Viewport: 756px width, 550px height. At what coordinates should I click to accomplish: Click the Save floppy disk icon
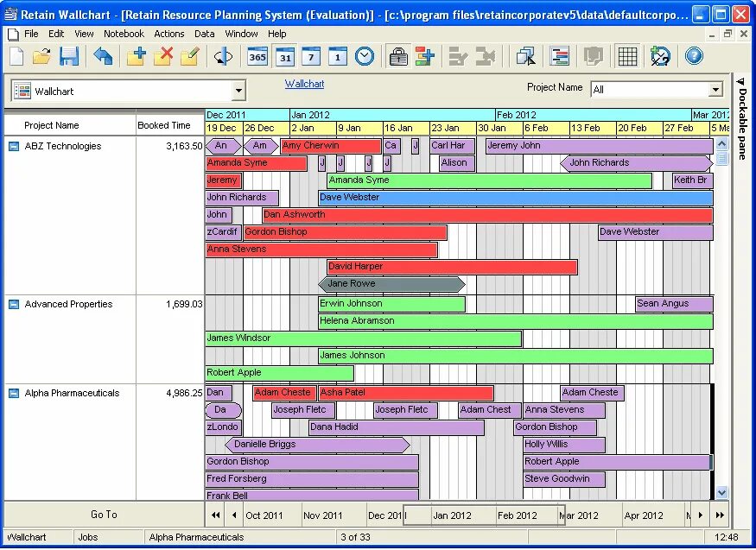click(69, 57)
